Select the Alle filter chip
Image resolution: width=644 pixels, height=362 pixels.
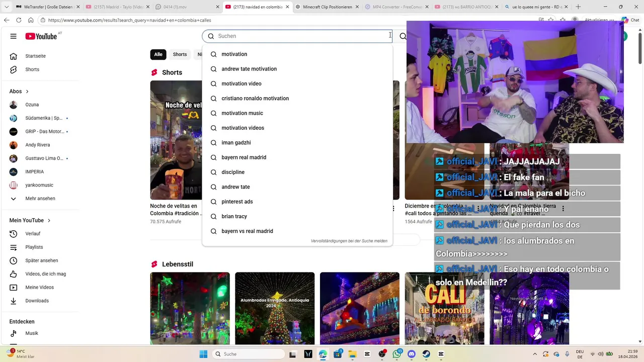click(x=158, y=54)
